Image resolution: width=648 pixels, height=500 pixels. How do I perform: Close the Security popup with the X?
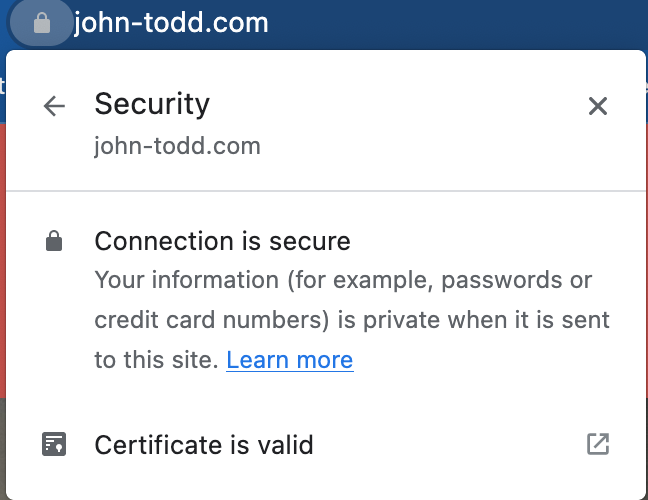tap(597, 106)
